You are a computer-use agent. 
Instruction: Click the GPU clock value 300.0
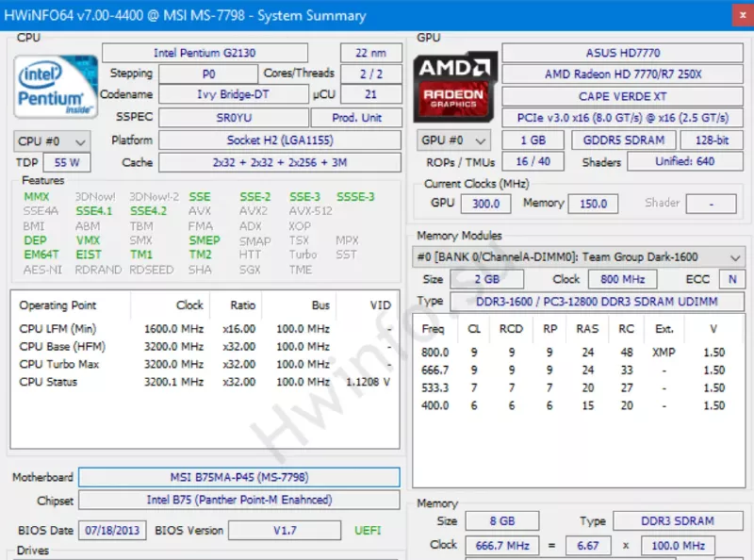tap(485, 204)
